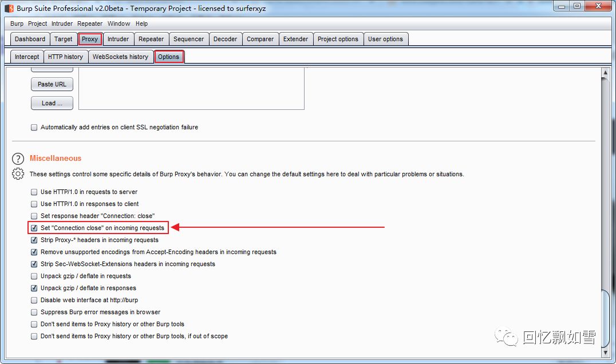Open the Help menu
The width and height of the screenshot is (616, 364).
pyautogui.click(x=142, y=23)
